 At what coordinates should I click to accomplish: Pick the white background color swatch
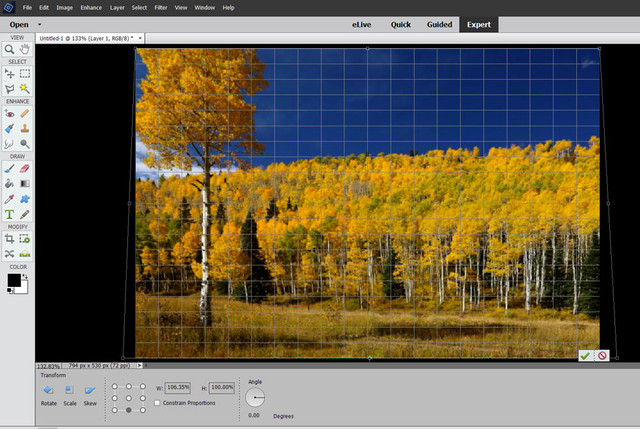click(x=24, y=289)
